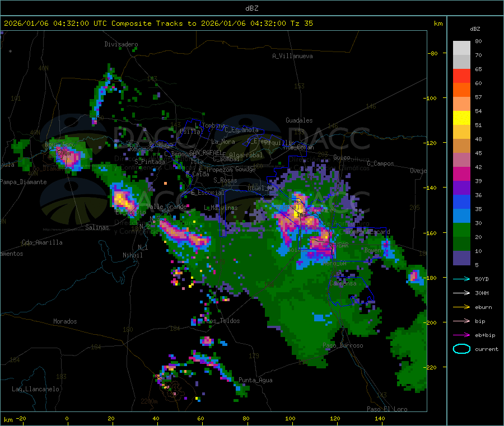Select the green 30 dBZ legend swatch
The image size is (504, 426).
coord(461,230)
